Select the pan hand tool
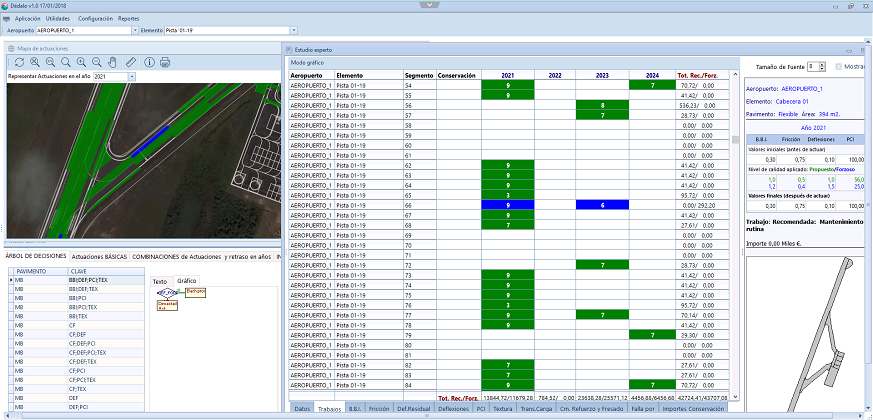 point(112,62)
